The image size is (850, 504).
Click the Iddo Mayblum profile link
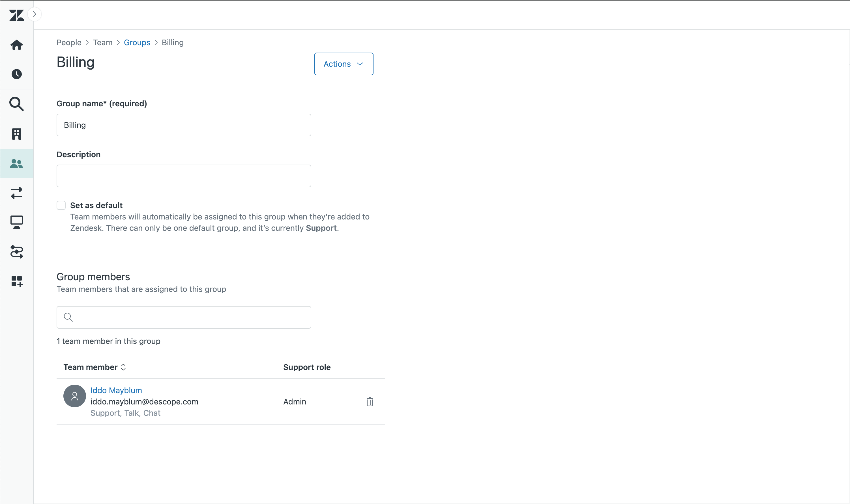116,390
